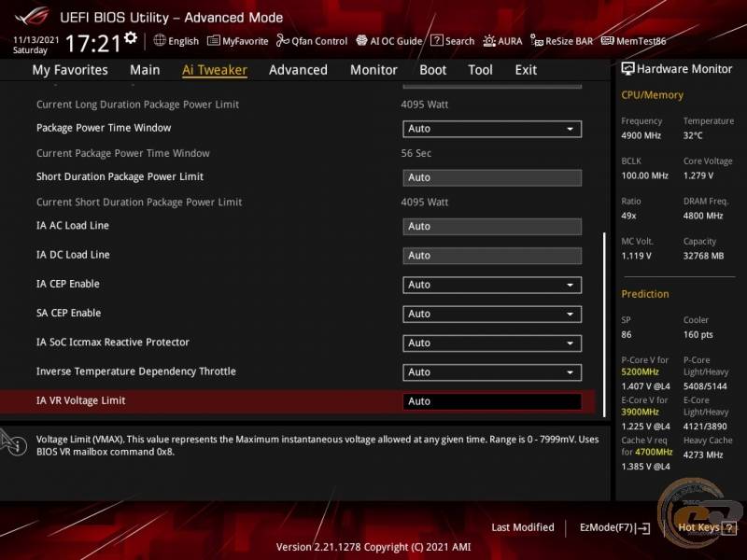Open the Monitor tab
Image resolution: width=747 pixels, height=560 pixels.
[373, 70]
